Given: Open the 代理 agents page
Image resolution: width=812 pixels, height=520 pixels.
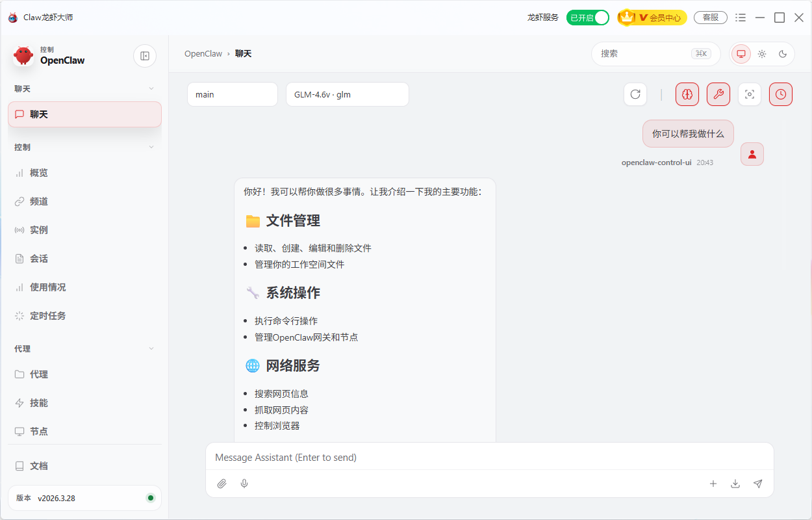Looking at the screenshot, I should [x=84, y=374].
